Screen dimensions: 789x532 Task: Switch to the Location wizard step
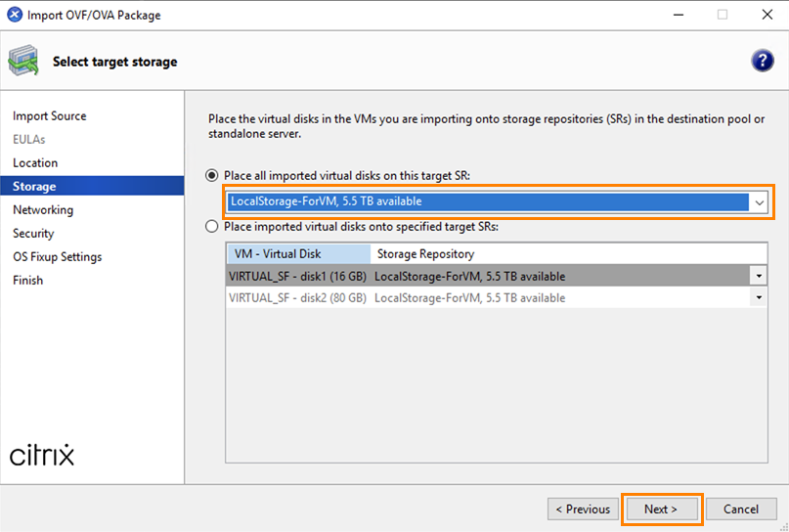click(35, 163)
